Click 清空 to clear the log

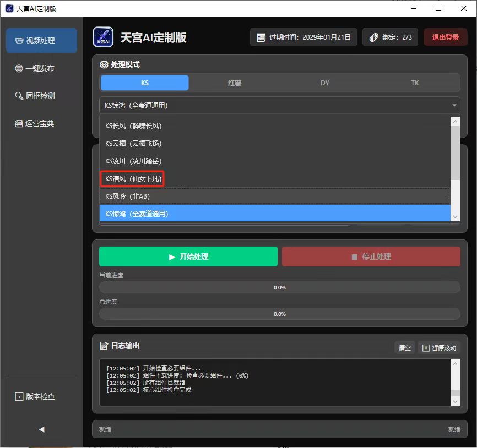coord(405,348)
